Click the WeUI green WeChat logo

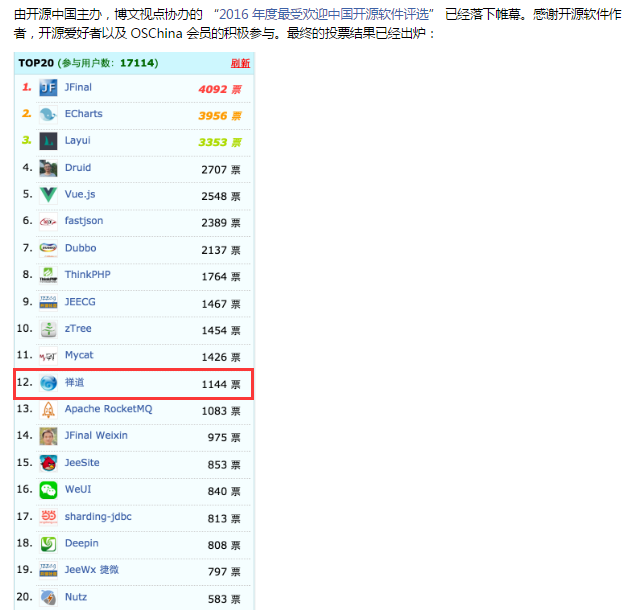tap(48, 490)
